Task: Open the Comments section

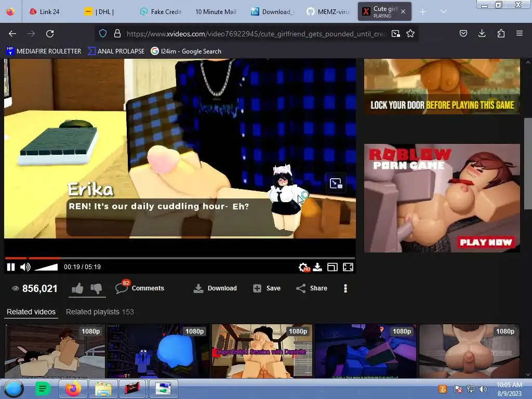Action: tap(139, 288)
